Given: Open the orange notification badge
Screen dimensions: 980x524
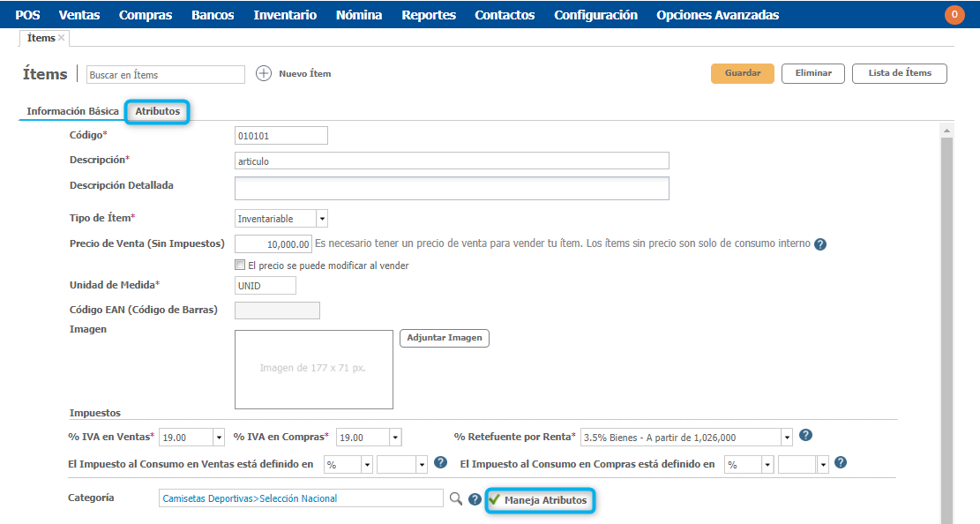Looking at the screenshot, I should pos(954,15).
